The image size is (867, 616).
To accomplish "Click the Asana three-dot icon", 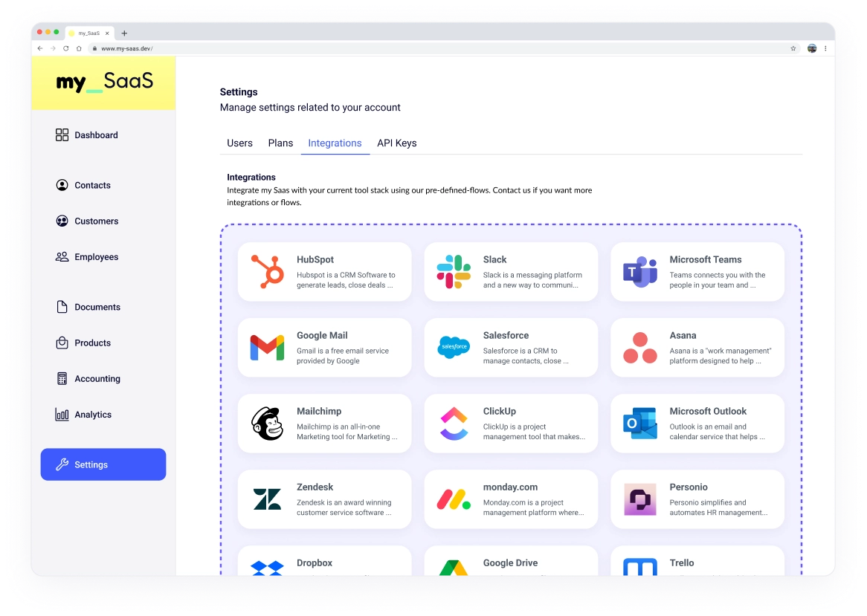I will pos(640,348).
